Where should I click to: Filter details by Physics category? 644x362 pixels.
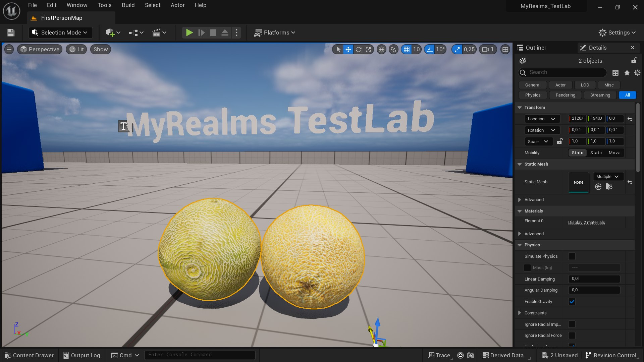(x=533, y=95)
